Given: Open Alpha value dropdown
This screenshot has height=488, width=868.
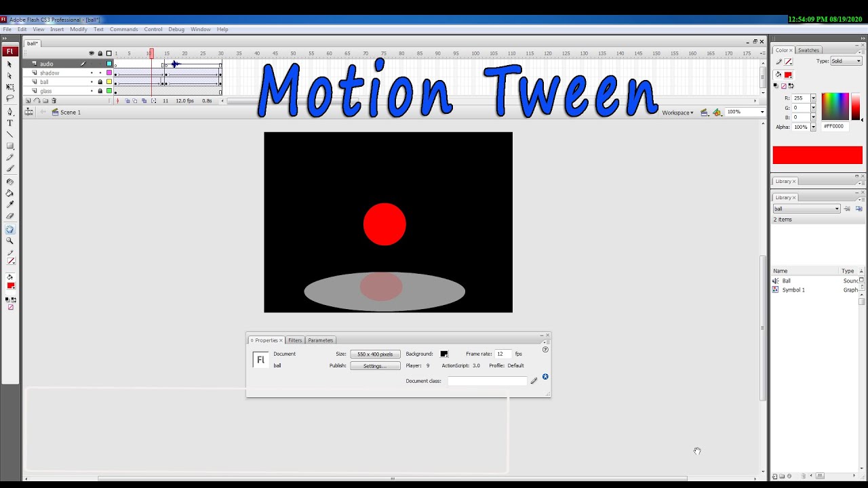Looking at the screenshot, I should point(813,127).
